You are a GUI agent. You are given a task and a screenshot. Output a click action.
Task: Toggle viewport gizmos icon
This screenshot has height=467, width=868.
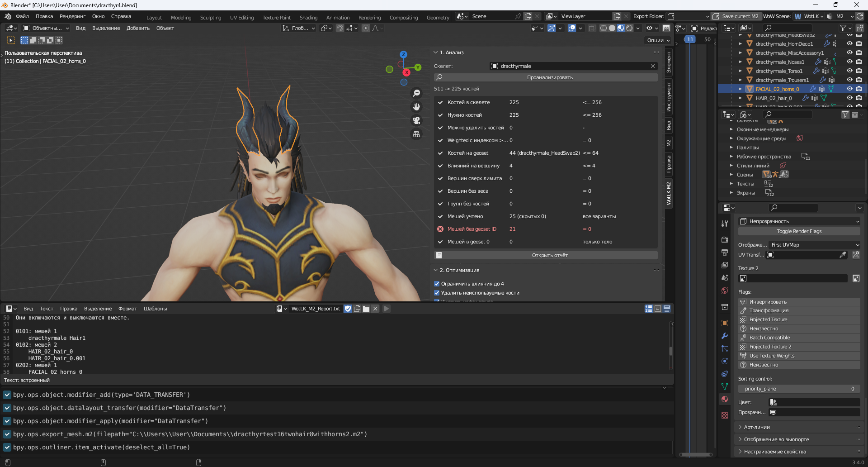coord(552,28)
